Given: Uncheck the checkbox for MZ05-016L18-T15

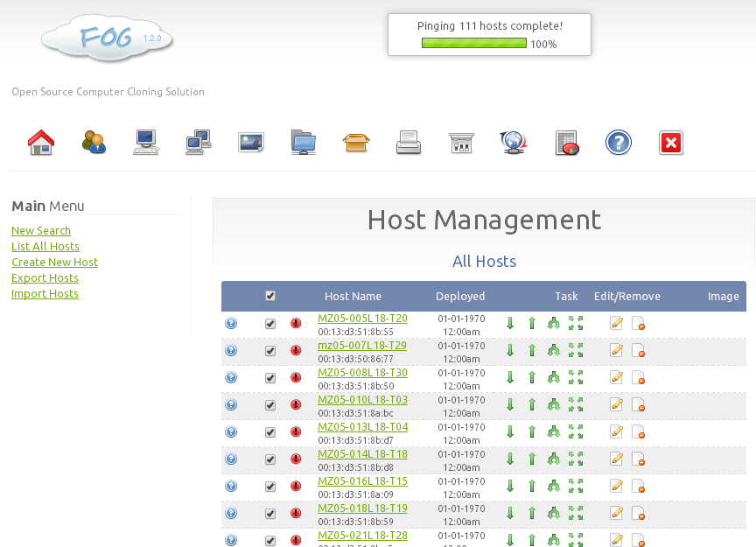Looking at the screenshot, I should point(270,486).
